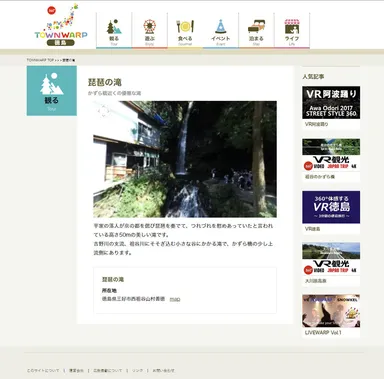Open the LIVEWARP Vol.1 thumbnail
Screen dimensions: 384x379
click(x=331, y=311)
